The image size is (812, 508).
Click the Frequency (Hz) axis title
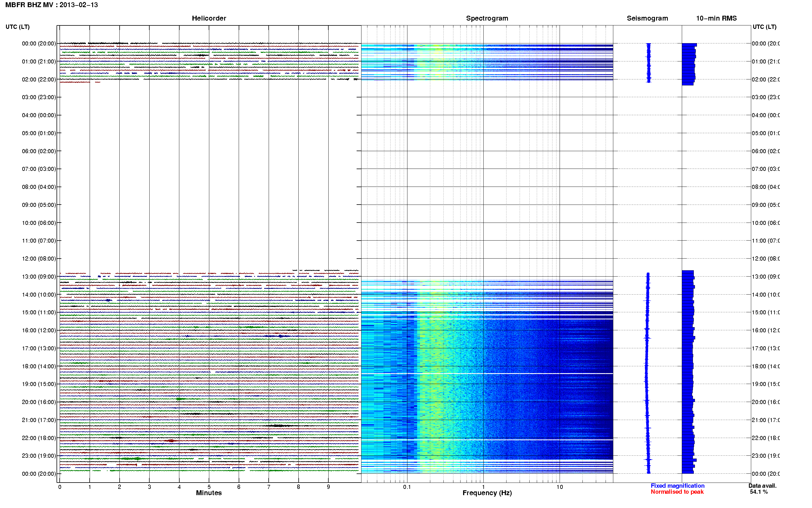point(487,493)
